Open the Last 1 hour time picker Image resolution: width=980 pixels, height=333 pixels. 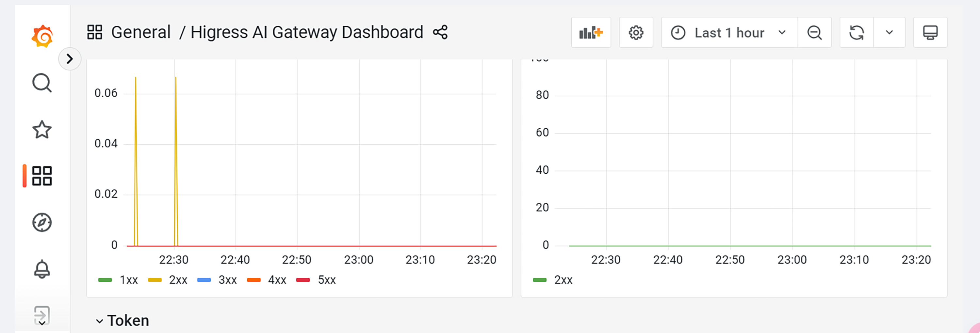[729, 33]
